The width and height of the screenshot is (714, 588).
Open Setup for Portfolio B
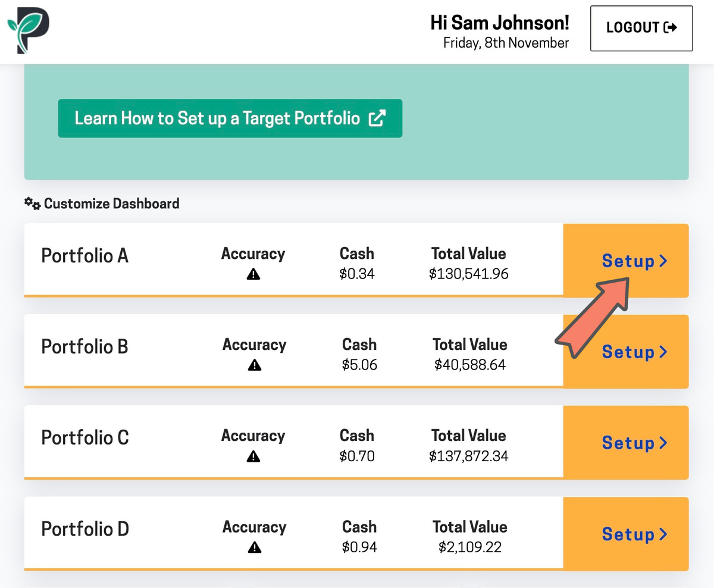coord(634,352)
